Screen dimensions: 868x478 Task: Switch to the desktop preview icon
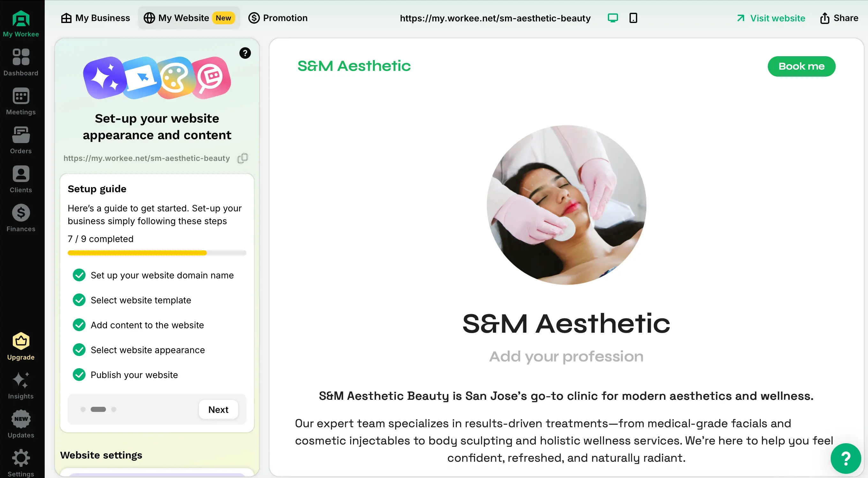click(613, 18)
